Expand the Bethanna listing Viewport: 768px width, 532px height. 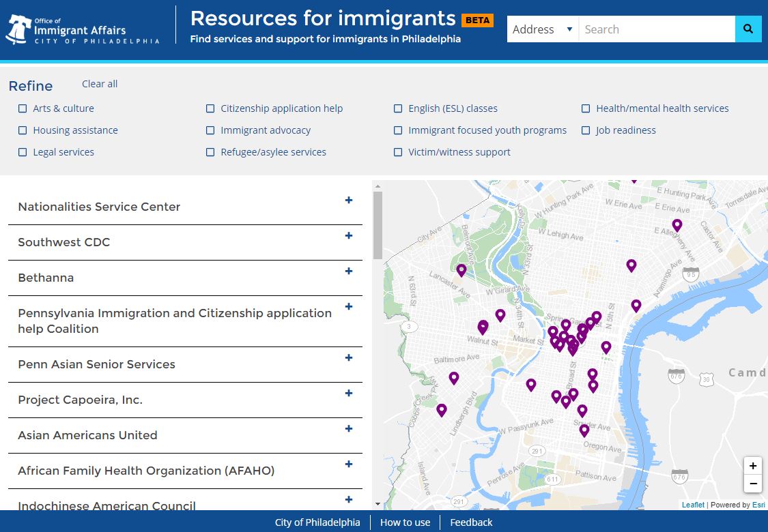(x=349, y=271)
